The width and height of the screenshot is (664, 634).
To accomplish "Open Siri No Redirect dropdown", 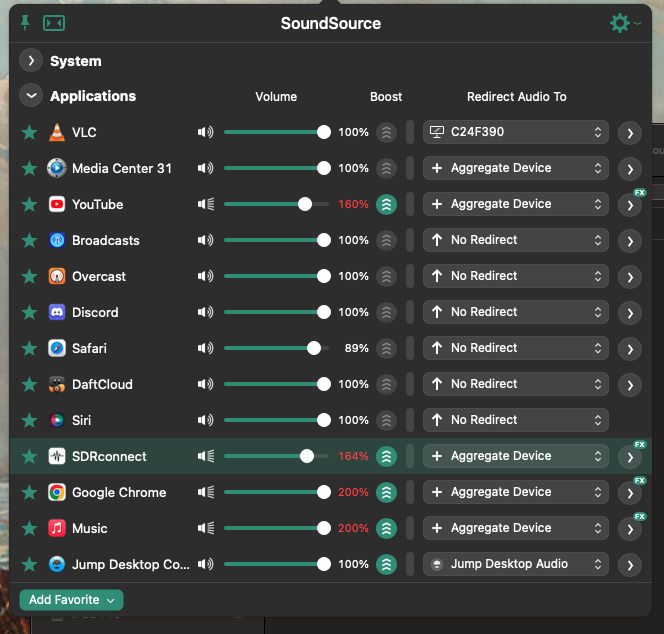I will click(x=516, y=420).
